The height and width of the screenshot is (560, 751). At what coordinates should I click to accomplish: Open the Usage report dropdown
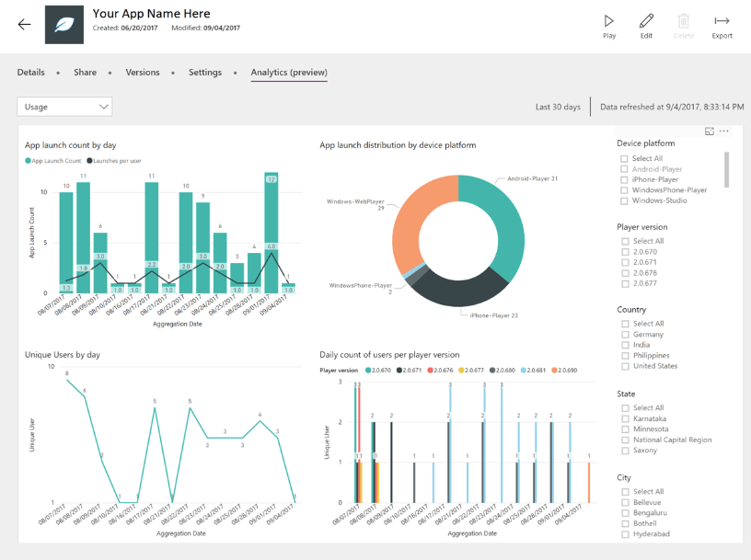coord(64,107)
